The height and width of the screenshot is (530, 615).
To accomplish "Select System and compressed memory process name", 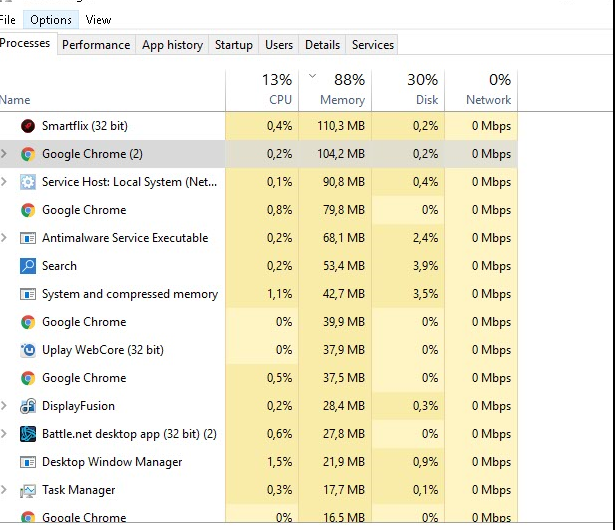I will click(x=130, y=294).
